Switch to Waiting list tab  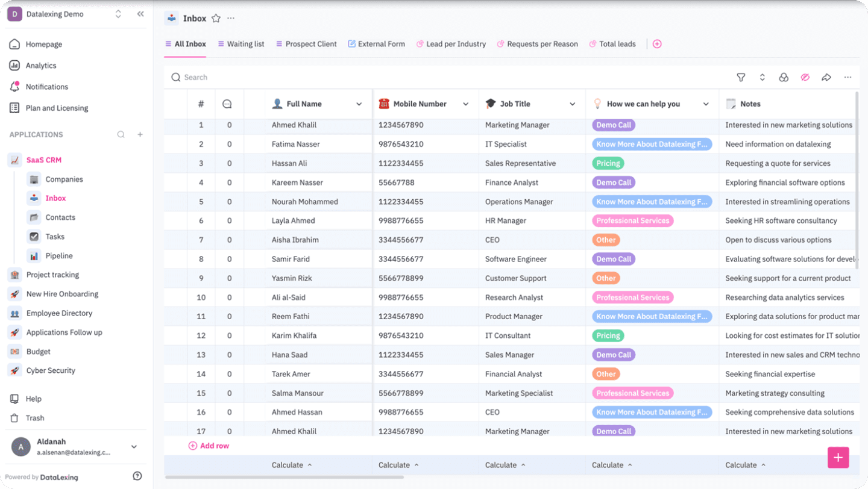coord(241,44)
